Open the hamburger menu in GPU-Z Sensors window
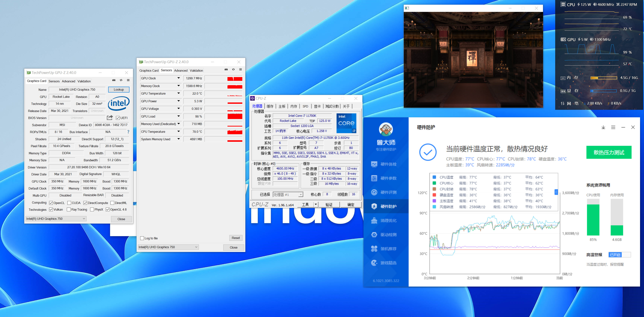Viewport: 644px width, 317px height. pos(240,69)
